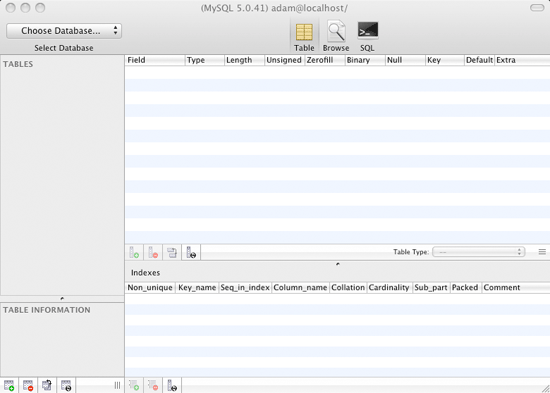Refresh the tables list
This screenshot has width=550, height=393.
(66, 386)
